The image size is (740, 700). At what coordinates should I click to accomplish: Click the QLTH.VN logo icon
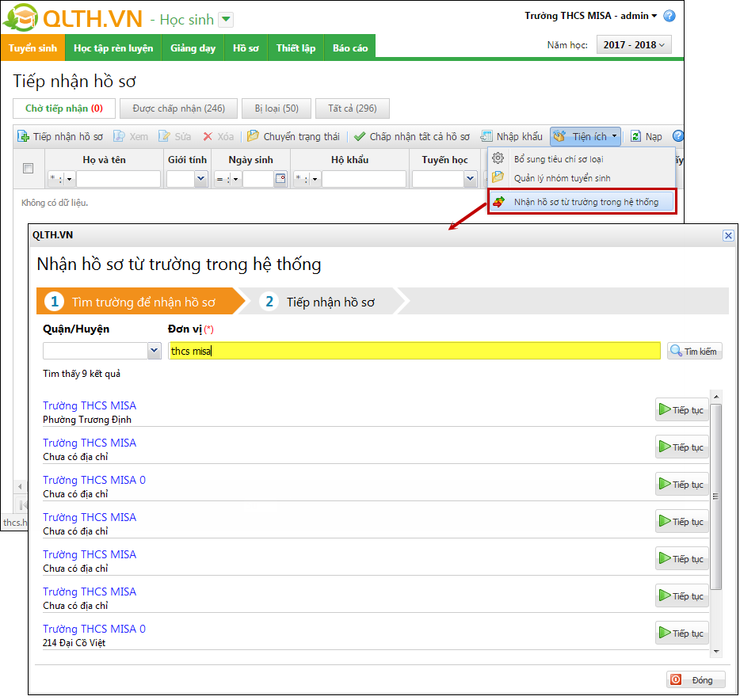click(21, 18)
